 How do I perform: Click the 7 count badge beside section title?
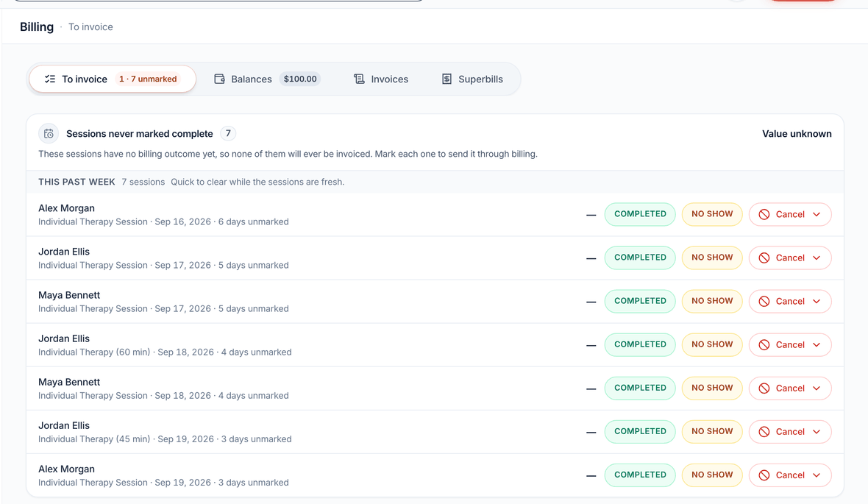[x=228, y=133]
